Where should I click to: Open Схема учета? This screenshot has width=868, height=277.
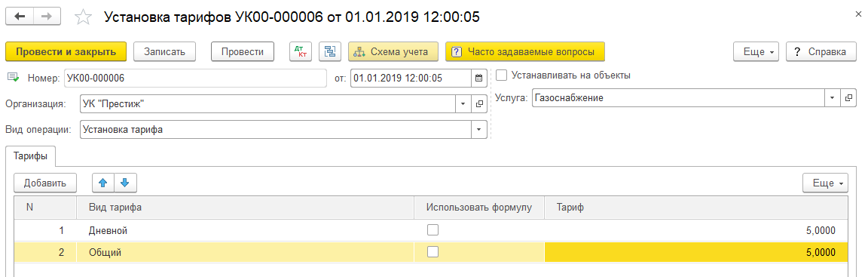click(393, 51)
